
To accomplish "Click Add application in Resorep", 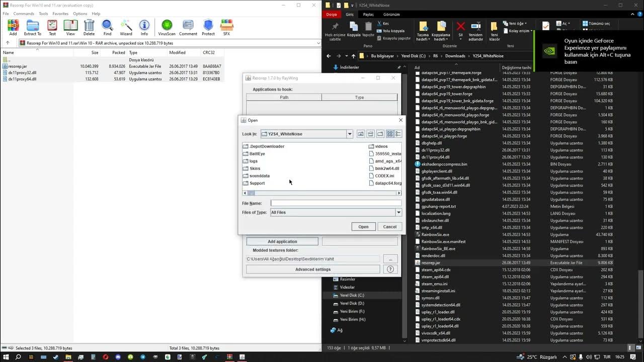I will click(282, 241).
